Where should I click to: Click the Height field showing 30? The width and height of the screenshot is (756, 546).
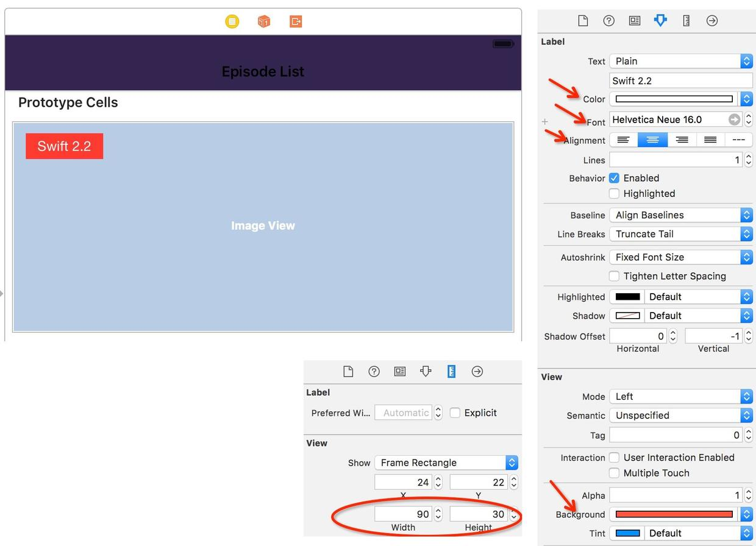(x=478, y=514)
